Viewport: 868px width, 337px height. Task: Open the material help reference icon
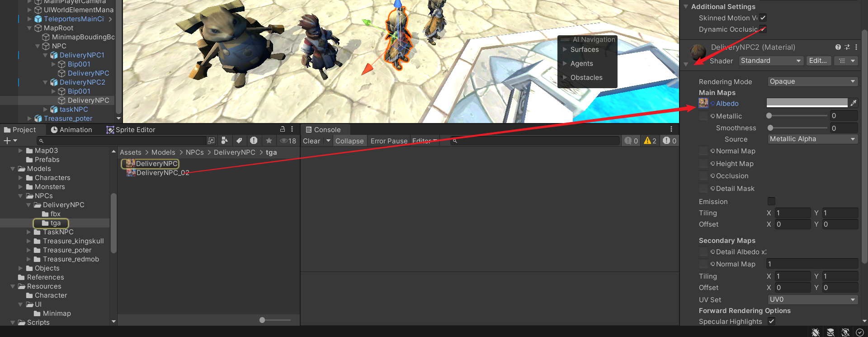[838, 47]
